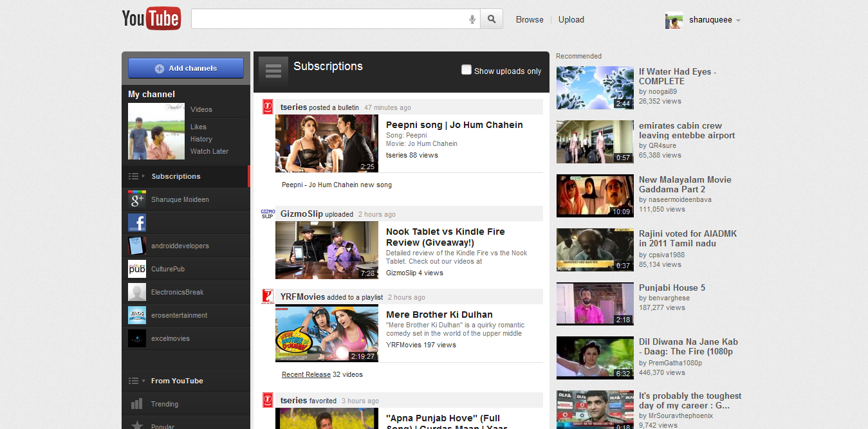Open Likes under My channel
This screenshot has height=429, width=868.
click(198, 127)
